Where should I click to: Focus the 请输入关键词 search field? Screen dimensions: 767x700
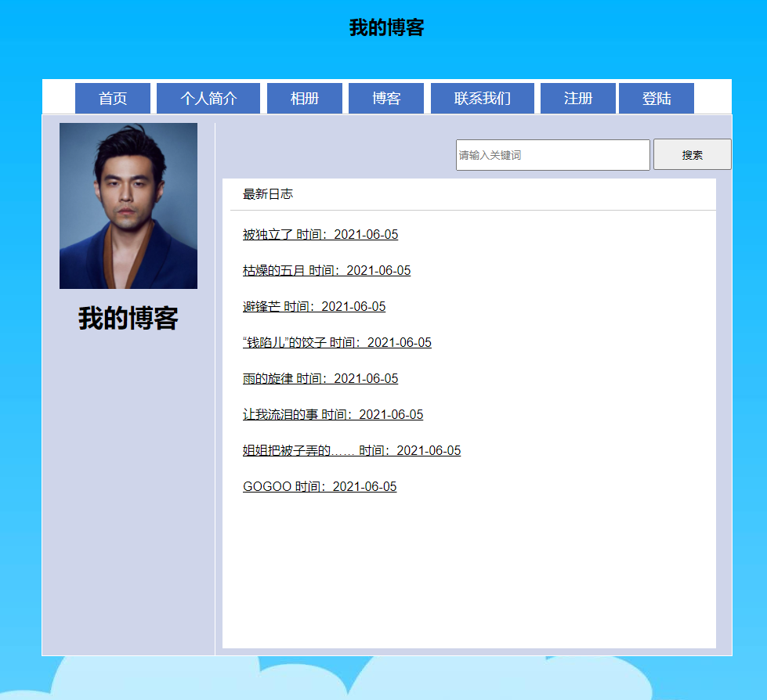[553, 155]
